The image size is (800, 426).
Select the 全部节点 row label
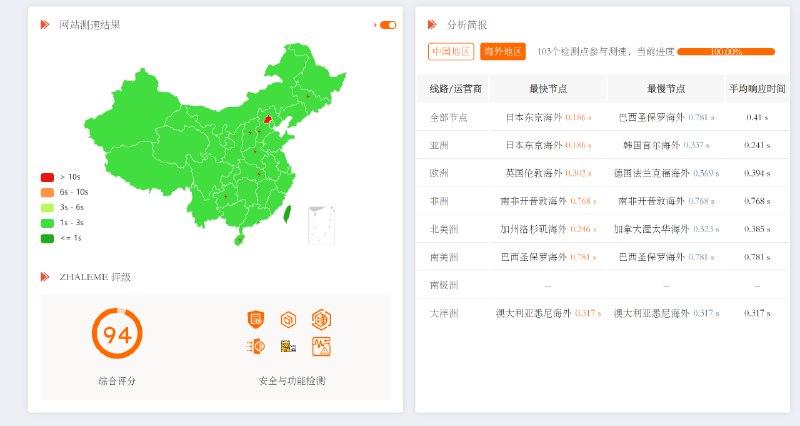pos(448,117)
